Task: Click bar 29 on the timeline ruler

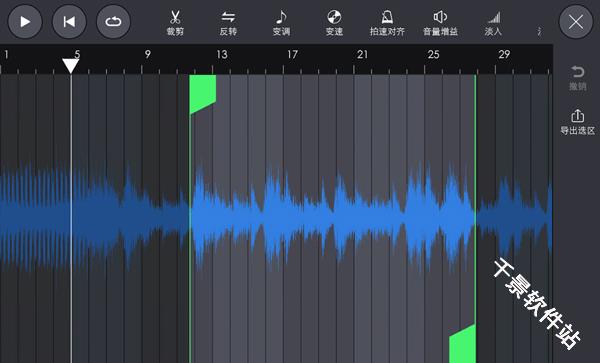Action: 504,55
